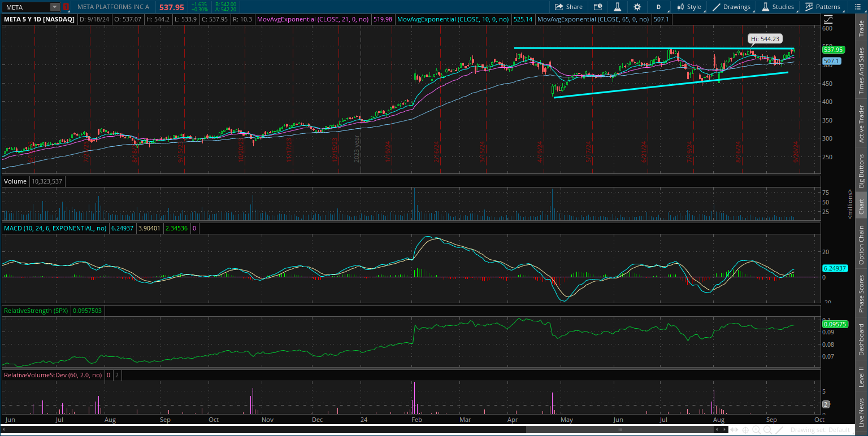Screen dimensions: 868x436
Task: Switch to the Option Chain side tab
Action: (861, 245)
